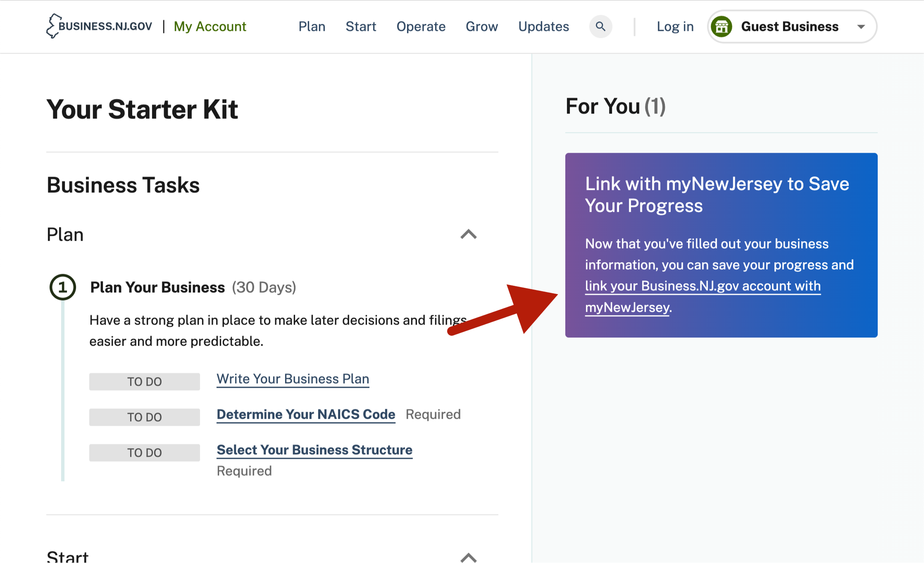Collapse the Start section chevron
Image resolution: width=924 pixels, height=563 pixels.
click(x=469, y=558)
